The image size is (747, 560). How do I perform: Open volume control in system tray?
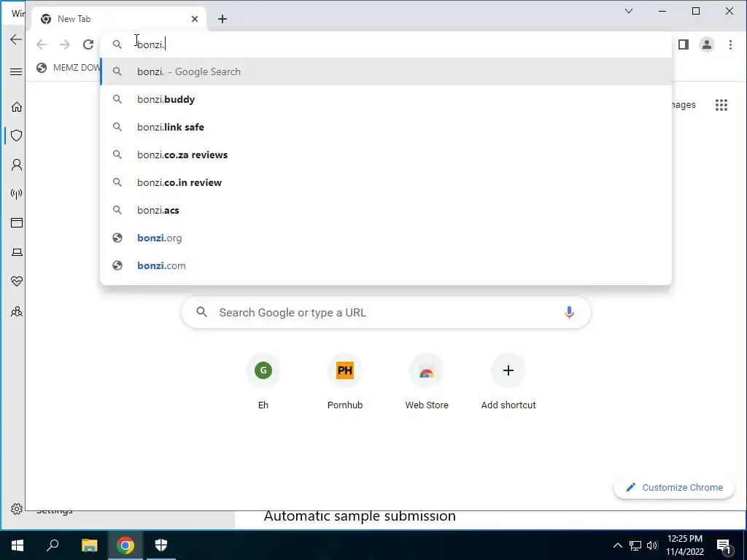click(652, 545)
